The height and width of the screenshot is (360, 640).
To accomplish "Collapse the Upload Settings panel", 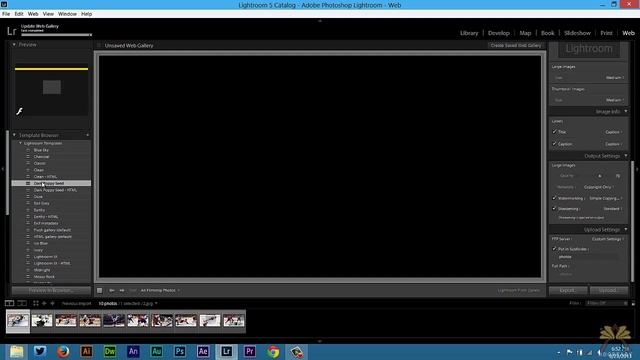I will [x=626, y=229].
